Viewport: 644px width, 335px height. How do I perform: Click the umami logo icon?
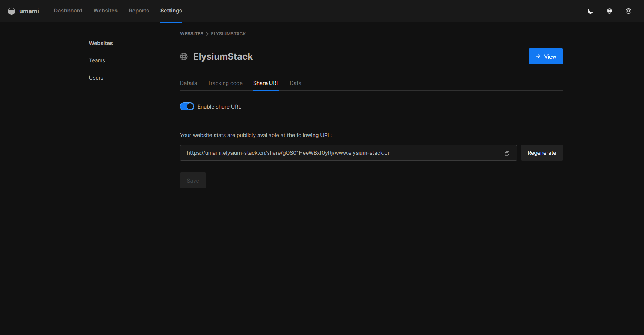(12, 11)
